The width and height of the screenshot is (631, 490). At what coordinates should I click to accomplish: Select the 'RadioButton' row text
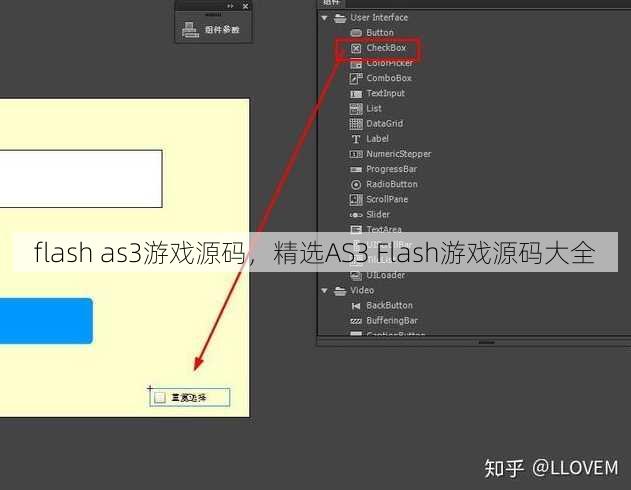[392, 184]
